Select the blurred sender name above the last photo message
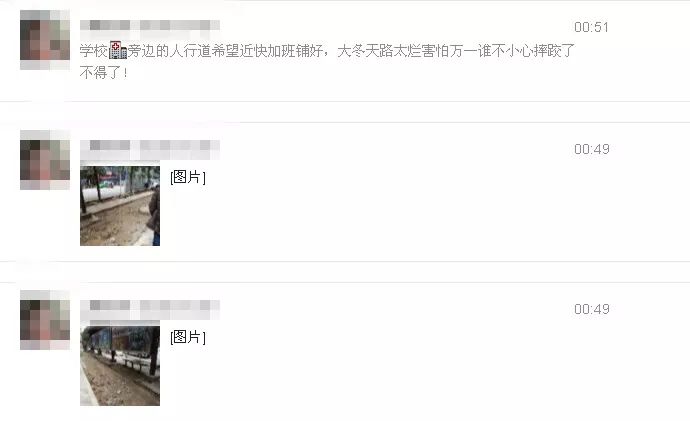The height and width of the screenshot is (421, 690). (x=150, y=306)
